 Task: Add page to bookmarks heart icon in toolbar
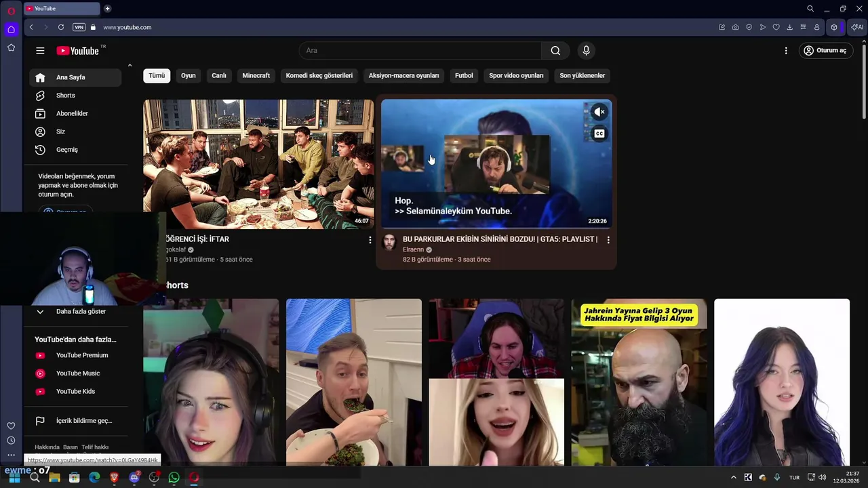(776, 27)
